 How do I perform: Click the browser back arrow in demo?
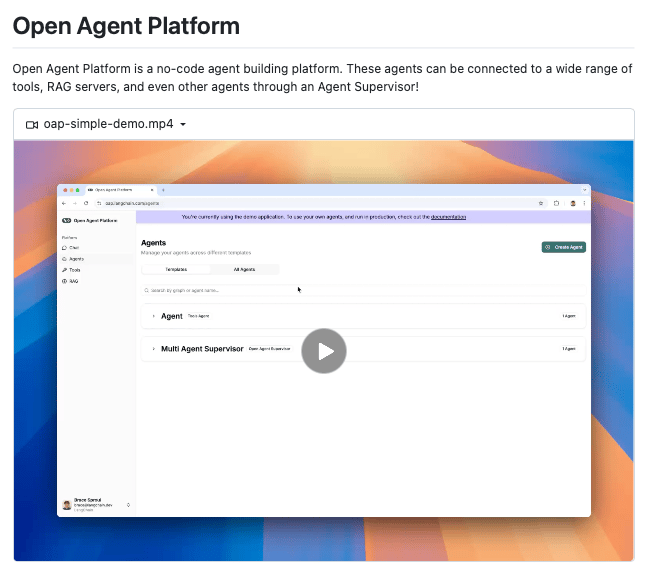[64, 203]
